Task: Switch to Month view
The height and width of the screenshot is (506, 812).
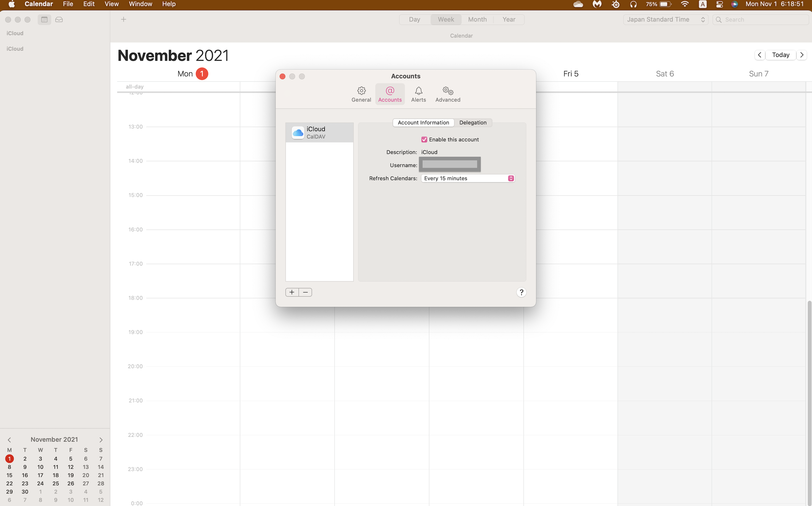Action: click(477, 19)
